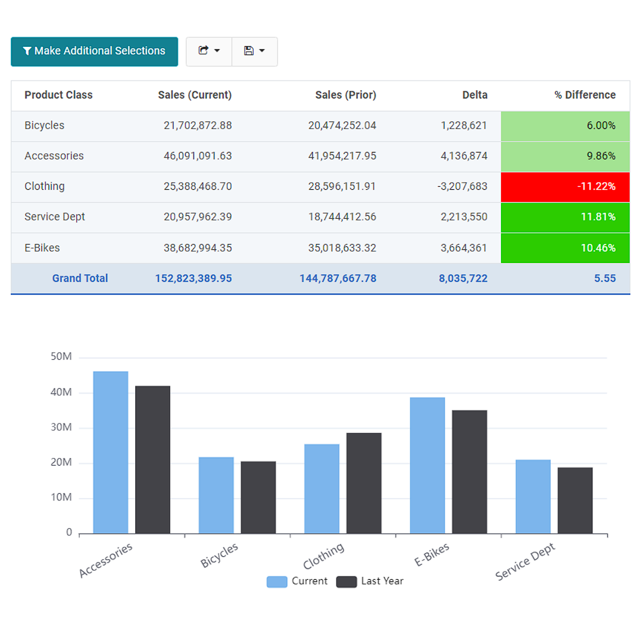Click the Service Dept current sales bar

[533, 496]
